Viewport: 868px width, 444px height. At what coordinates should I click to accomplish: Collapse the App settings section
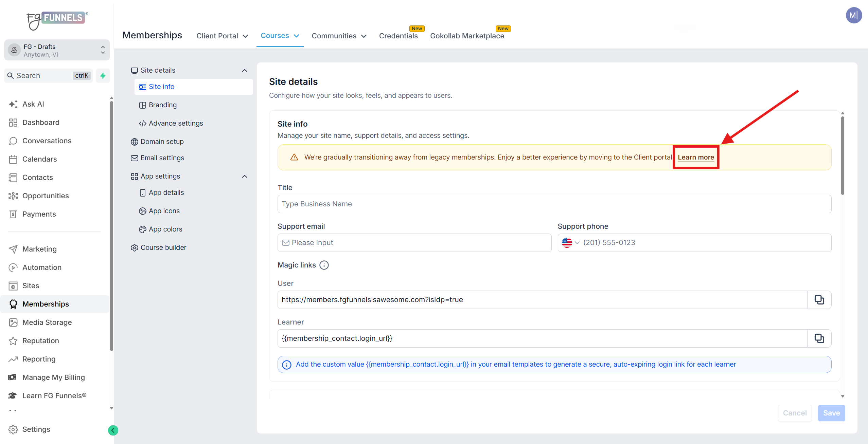(244, 177)
